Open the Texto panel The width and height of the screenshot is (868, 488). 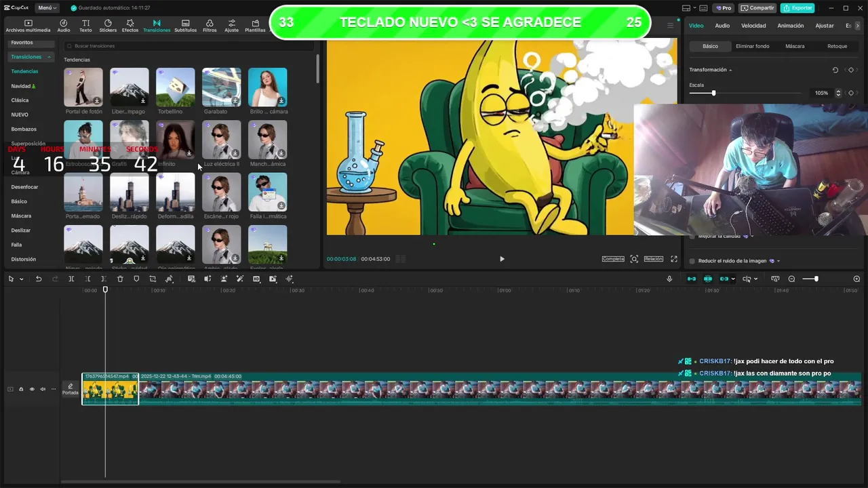click(x=85, y=26)
